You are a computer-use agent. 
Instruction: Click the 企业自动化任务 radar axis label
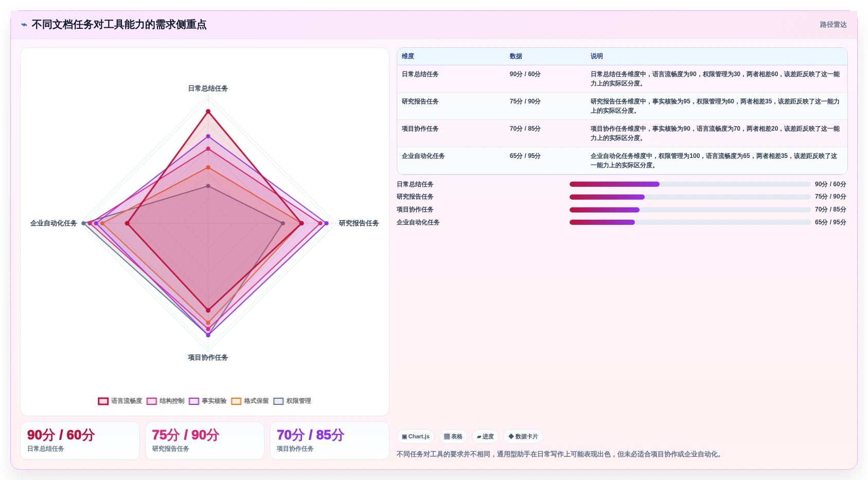pos(54,223)
